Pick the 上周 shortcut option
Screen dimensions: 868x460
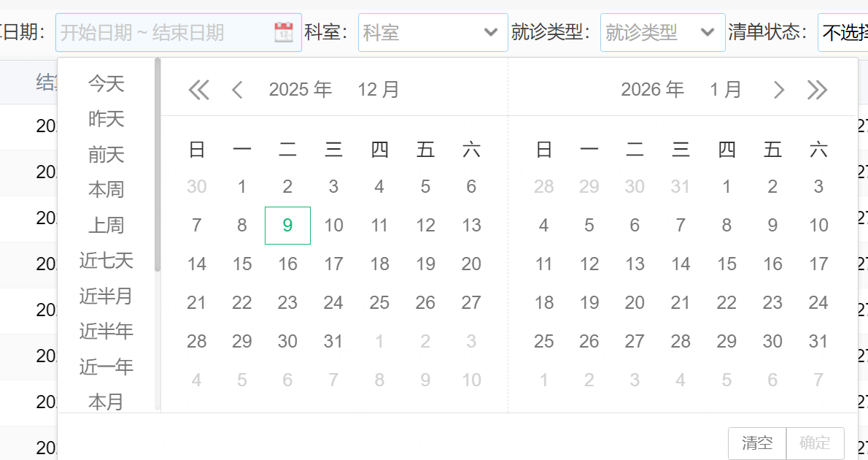pos(106,225)
